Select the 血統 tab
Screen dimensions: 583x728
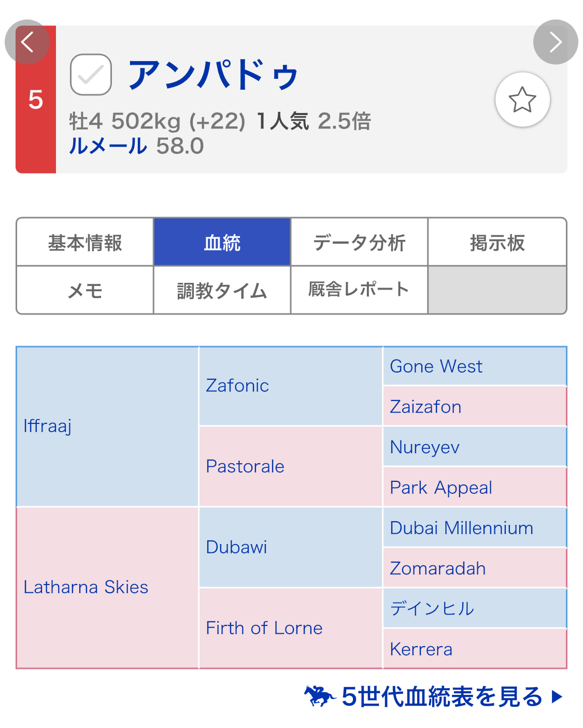[x=222, y=242]
